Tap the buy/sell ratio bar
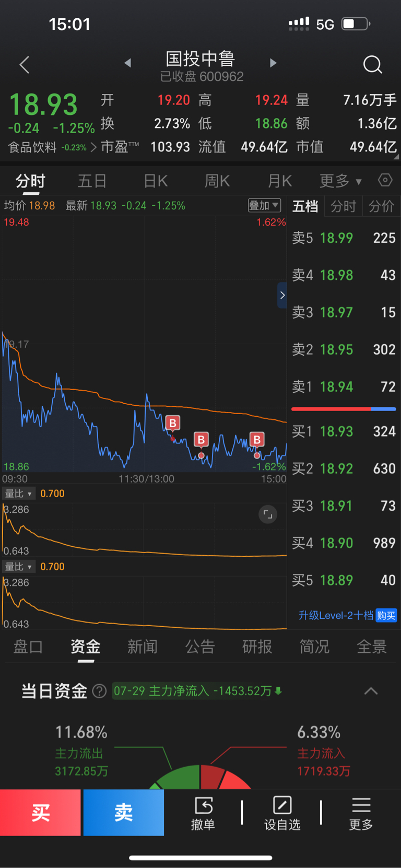The height and width of the screenshot is (868, 401). [344, 409]
